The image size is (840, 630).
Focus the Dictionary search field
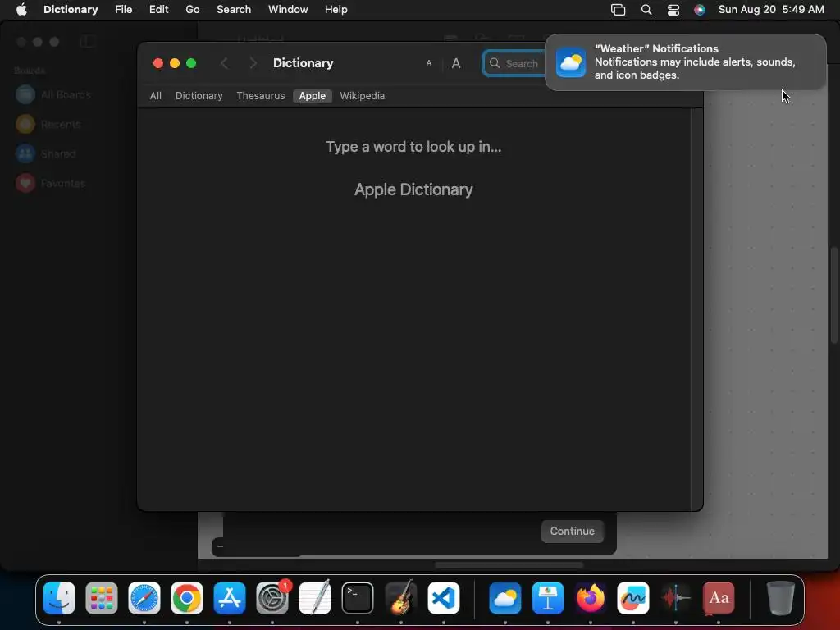tap(514, 63)
